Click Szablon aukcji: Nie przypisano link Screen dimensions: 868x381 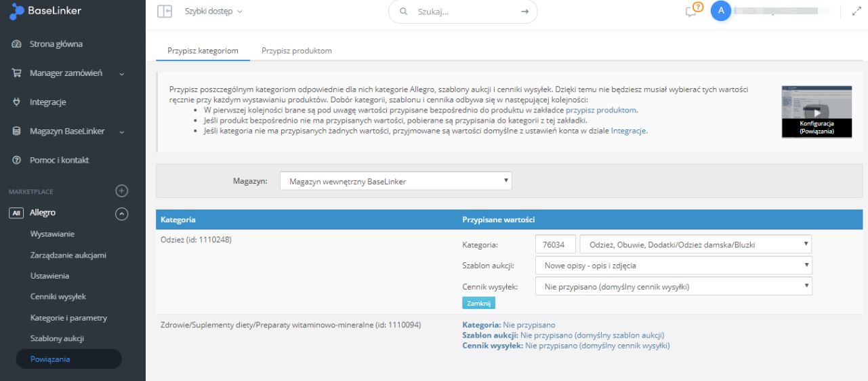pos(563,336)
